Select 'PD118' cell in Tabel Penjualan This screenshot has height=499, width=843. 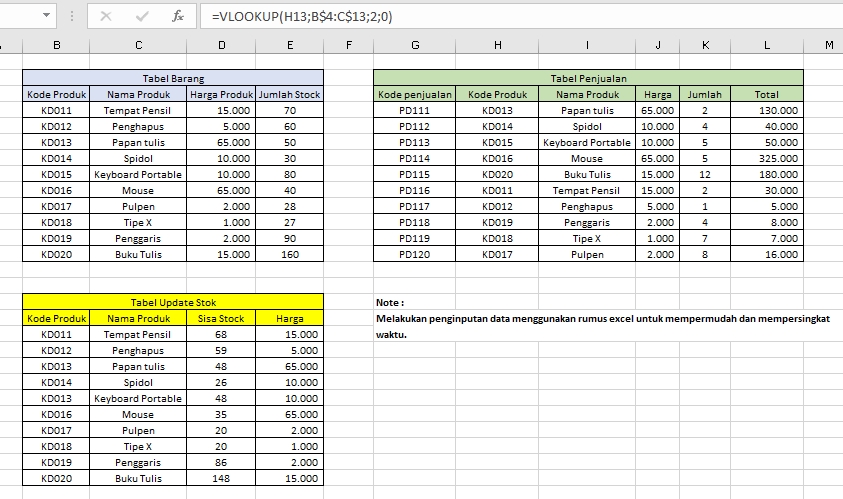coord(415,222)
